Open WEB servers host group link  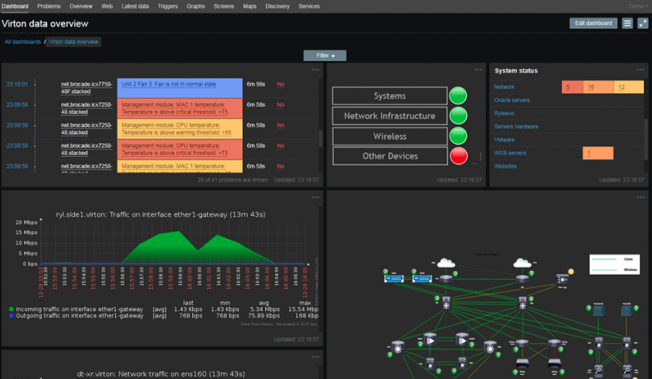510,153
